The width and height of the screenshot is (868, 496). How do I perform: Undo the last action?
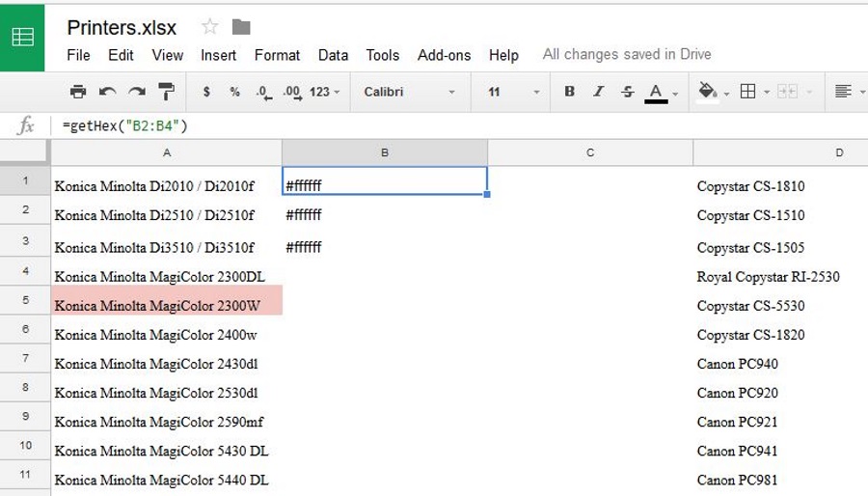(107, 92)
